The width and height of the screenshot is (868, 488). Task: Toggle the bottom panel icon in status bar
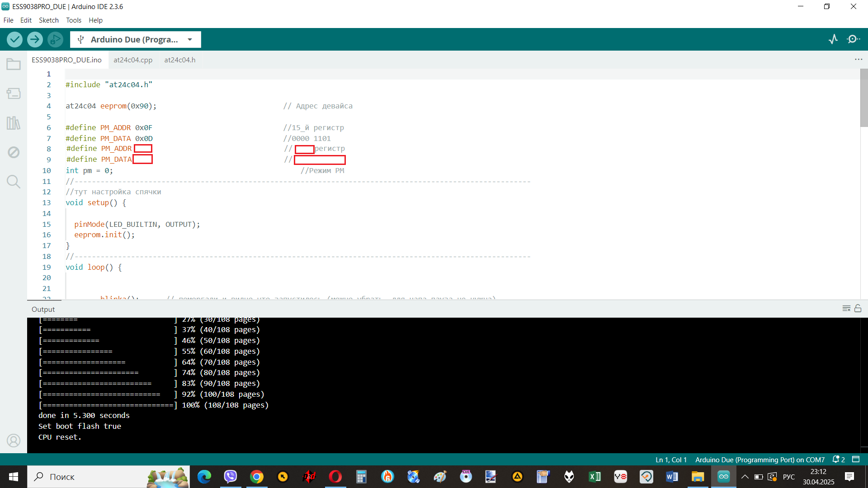[856, 460]
